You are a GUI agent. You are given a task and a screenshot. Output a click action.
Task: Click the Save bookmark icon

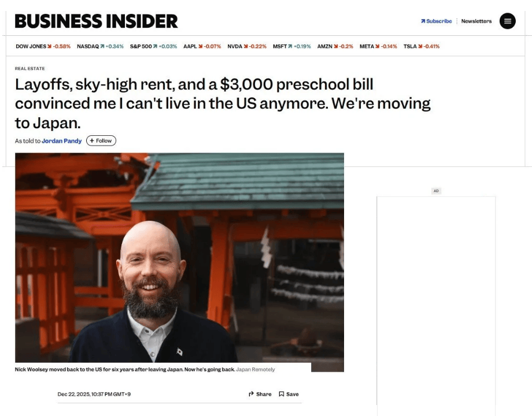click(x=281, y=394)
